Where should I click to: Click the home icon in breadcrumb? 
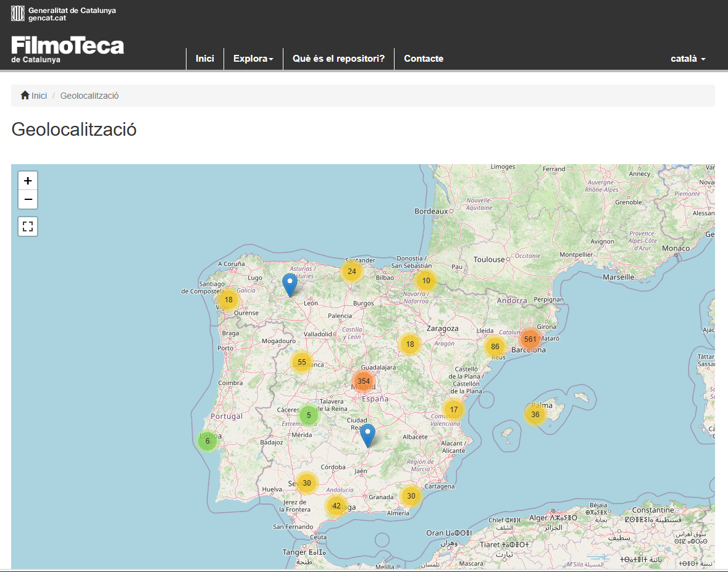[25, 95]
